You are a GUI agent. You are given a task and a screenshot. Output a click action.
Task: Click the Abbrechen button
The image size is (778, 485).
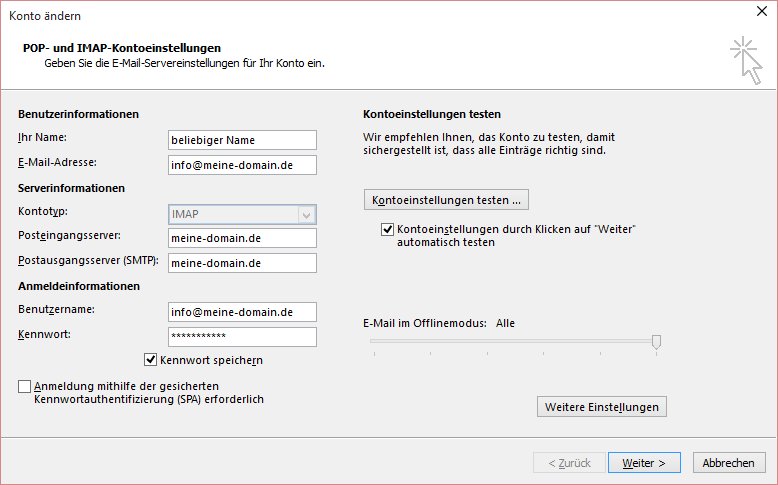(728, 463)
